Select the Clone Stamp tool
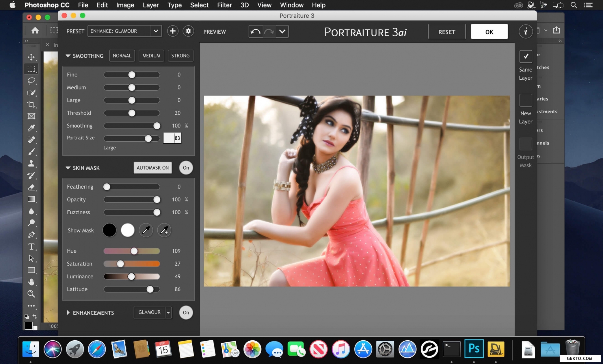Viewport: 603px width, 364px height. coord(31,164)
